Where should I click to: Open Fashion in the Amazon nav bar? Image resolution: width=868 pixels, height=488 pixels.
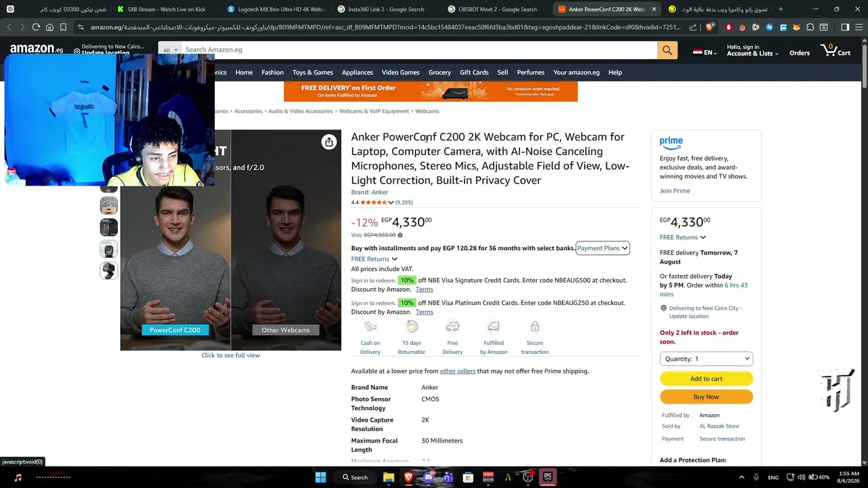click(x=273, y=73)
